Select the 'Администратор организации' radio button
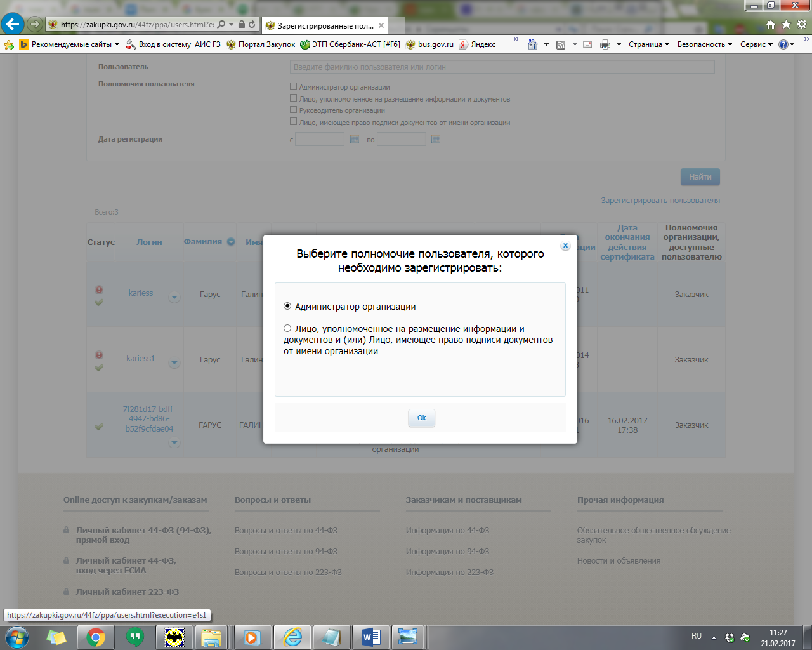The image size is (812, 650). (x=287, y=307)
